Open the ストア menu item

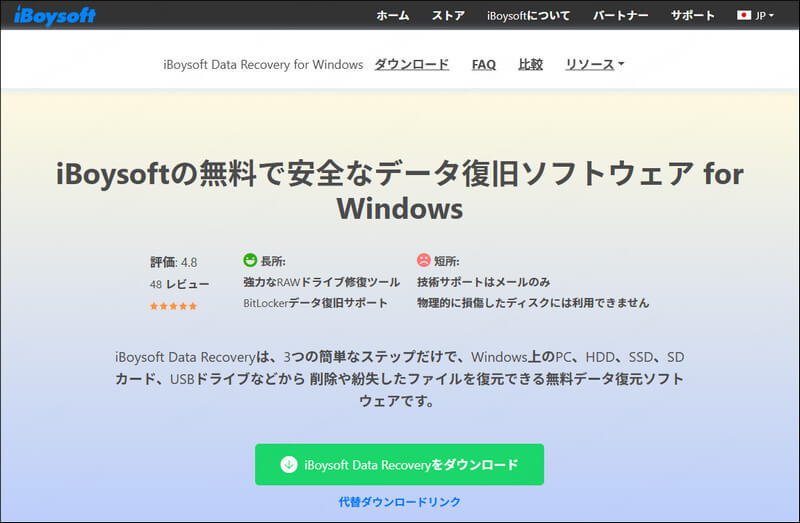(x=448, y=15)
